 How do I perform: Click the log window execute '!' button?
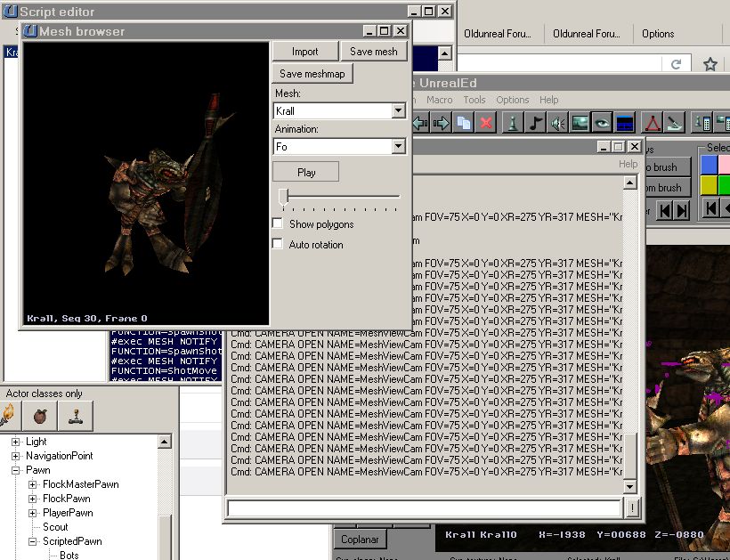pyautogui.click(x=632, y=507)
